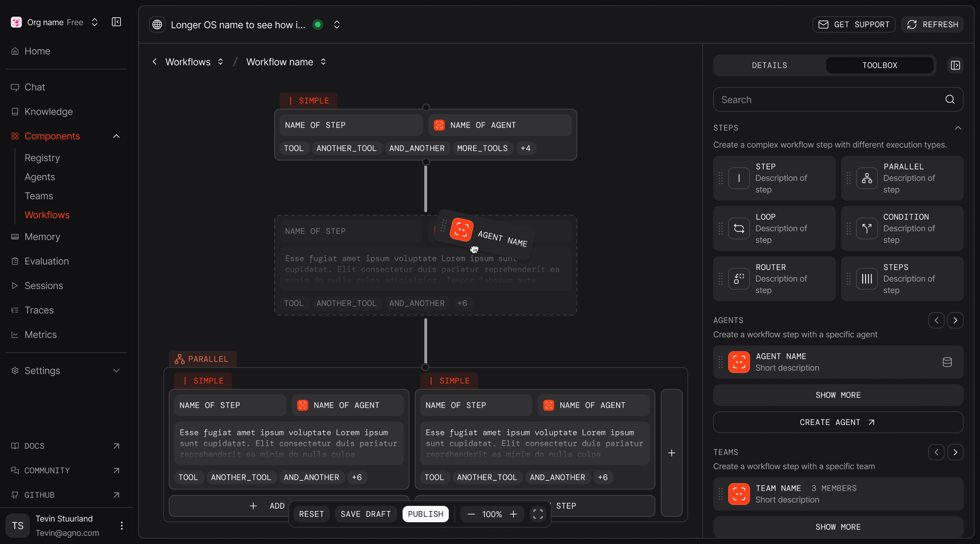
Task: Click the TEAM NAME orange icon
Action: point(738,494)
